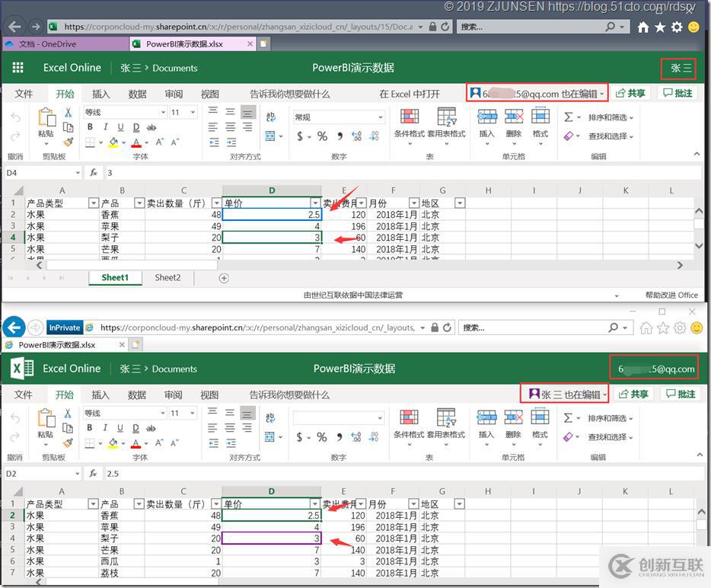Image resolution: width=711 pixels, height=588 pixels.
Task: Click currency dollar icon in top window
Action: (300, 136)
